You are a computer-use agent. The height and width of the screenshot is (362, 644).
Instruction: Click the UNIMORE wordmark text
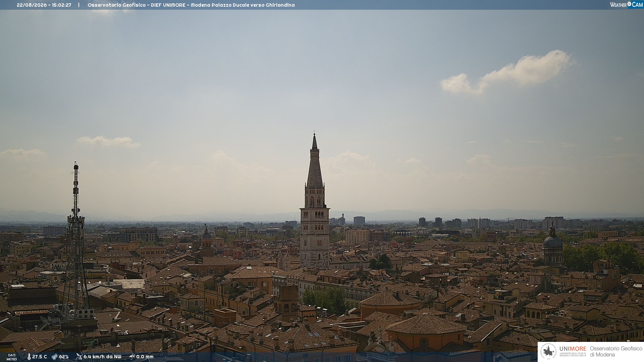(x=573, y=349)
